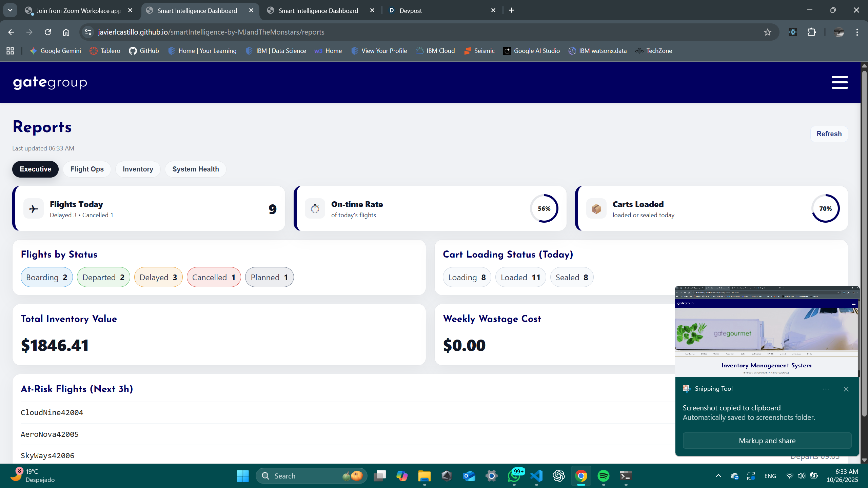868x488 pixels.
Task: Open the Chrome extensions puzzle icon
Action: [812, 32]
